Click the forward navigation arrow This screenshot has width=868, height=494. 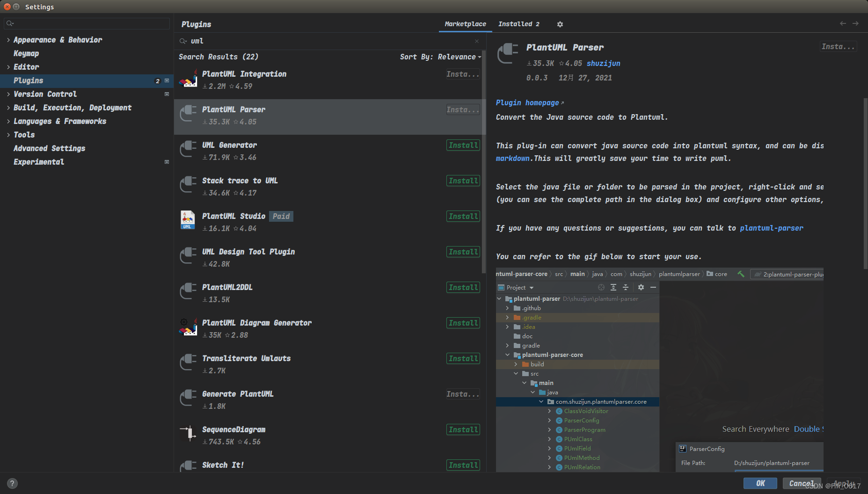pos(855,23)
